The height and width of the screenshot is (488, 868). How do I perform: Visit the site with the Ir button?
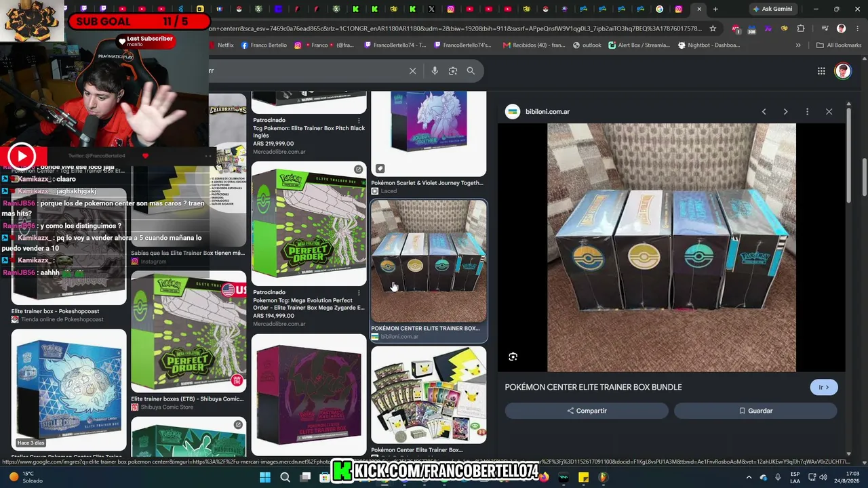[x=824, y=387]
